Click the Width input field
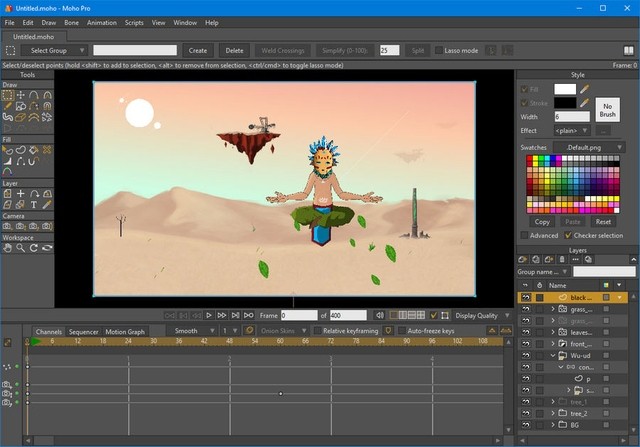640x447 pixels. pyautogui.click(x=571, y=116)
